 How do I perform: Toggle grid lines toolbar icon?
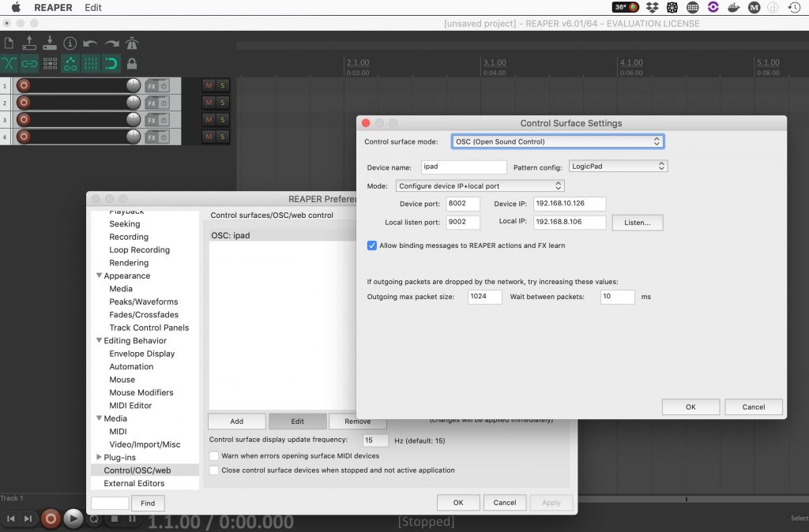point(91,63)
